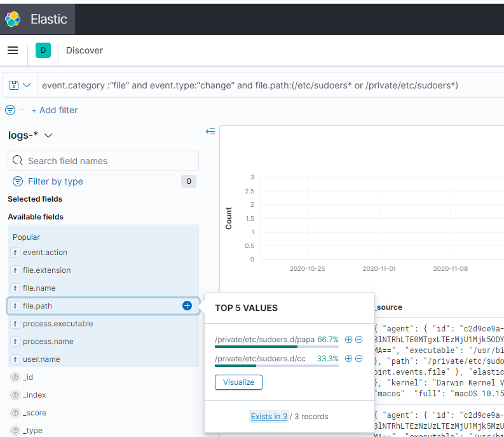This screenshot has width=504, height=437.
Task: Click the green D space avatar
Action: [43, 50]
